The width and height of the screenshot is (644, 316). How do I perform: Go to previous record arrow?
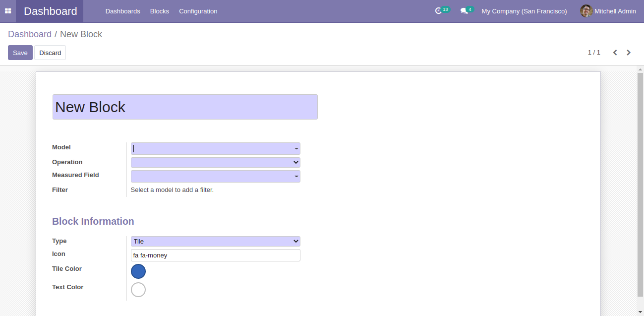[x=615, y=53]
